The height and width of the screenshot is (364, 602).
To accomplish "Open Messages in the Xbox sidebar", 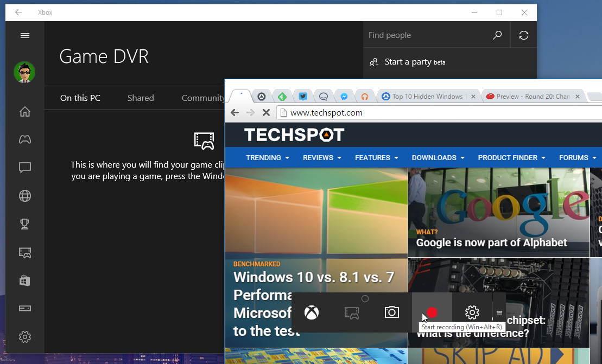I will click(x=25, y=168).
